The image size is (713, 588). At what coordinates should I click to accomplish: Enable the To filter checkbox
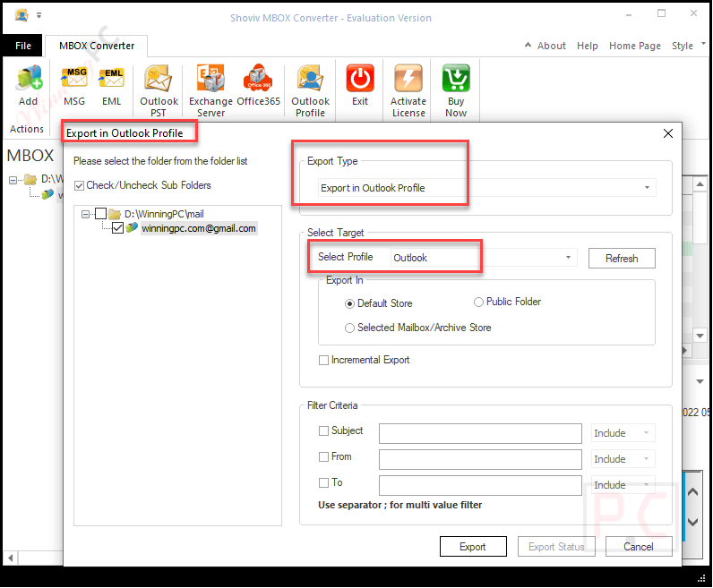tap(323, 482)
